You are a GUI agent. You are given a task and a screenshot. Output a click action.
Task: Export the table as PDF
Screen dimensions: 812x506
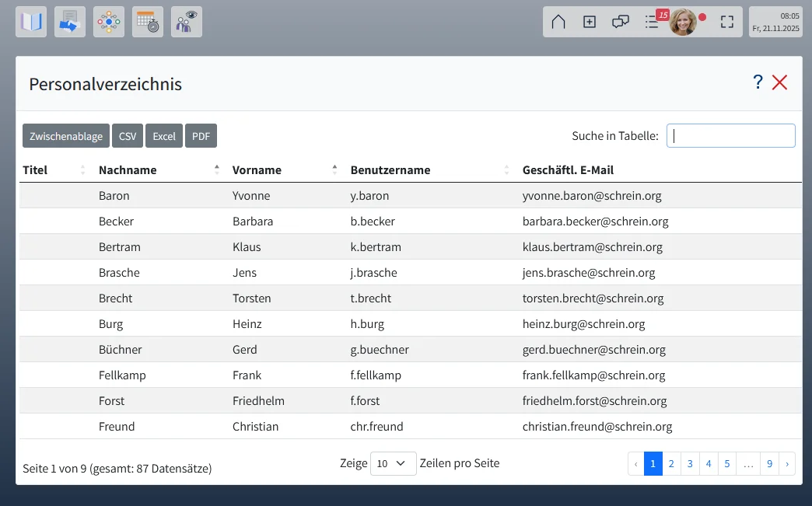(x=201, y=135)
